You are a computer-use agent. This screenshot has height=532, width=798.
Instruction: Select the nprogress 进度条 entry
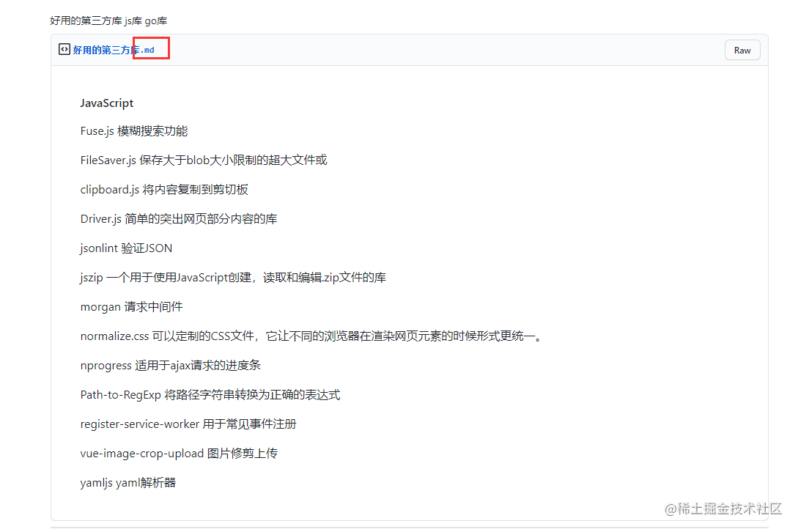click(x=170, y=365)
